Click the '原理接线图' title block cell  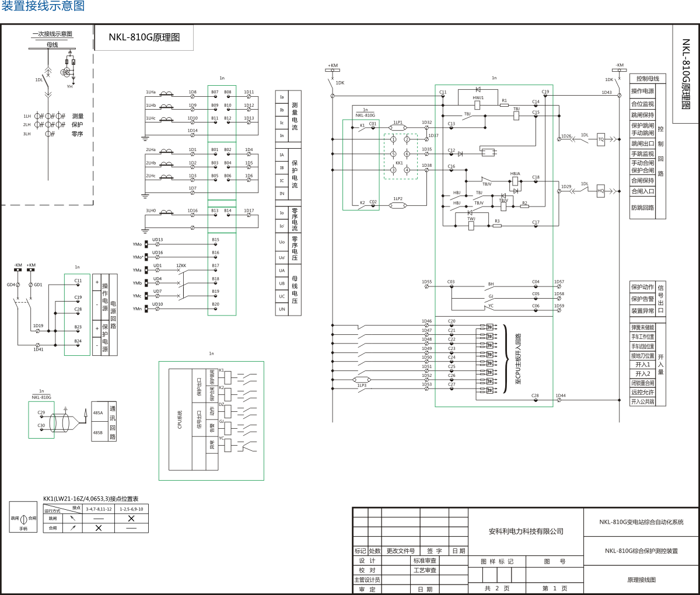click(x=641, y=580)
